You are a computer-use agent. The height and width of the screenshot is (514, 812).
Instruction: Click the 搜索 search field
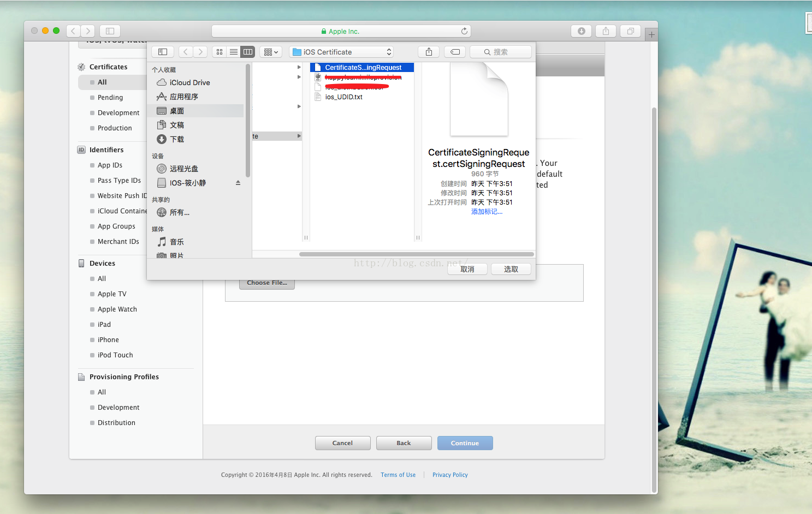click(501, 52)
